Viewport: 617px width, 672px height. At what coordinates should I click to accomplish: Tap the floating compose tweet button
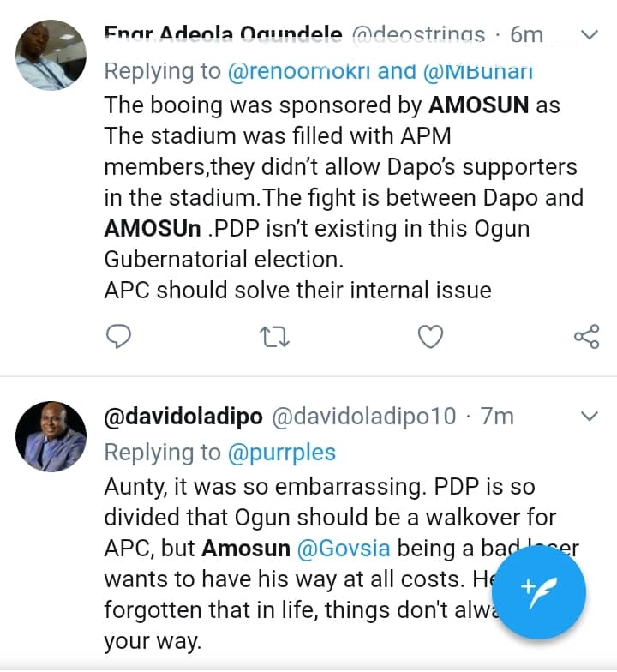[x=540, y=592]
